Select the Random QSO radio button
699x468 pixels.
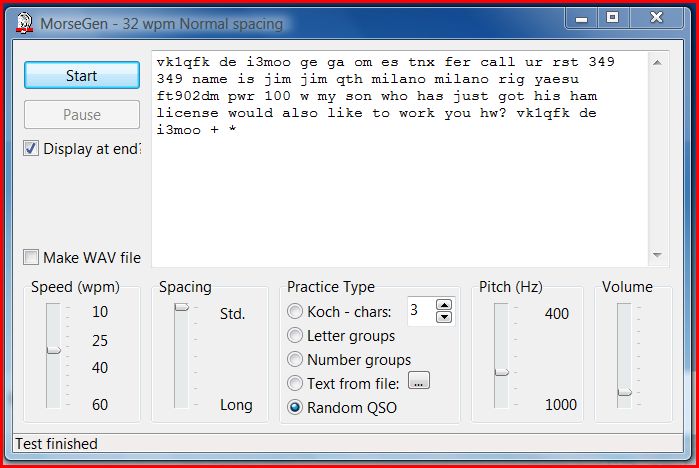(295, 407)
